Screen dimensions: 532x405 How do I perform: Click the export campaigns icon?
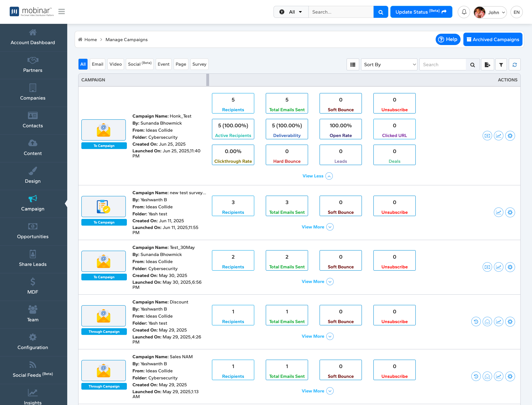(x=487, y=65)
